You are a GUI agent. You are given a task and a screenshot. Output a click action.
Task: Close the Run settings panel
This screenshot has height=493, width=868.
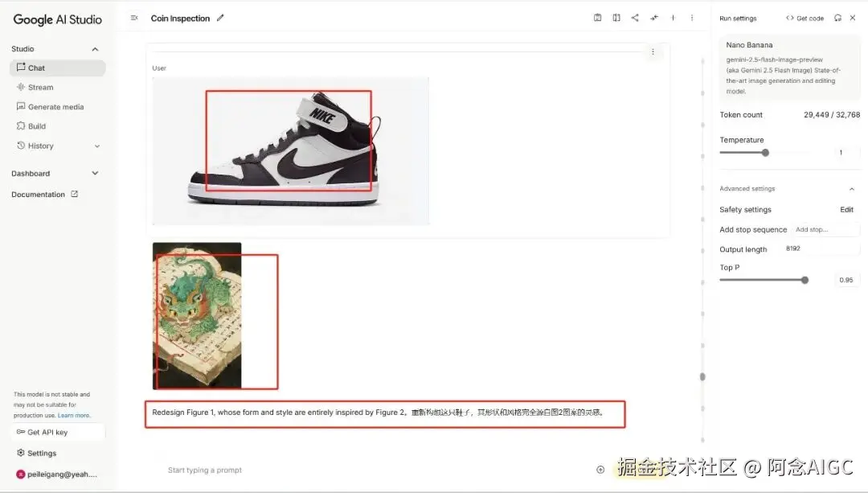click(853, 18)
